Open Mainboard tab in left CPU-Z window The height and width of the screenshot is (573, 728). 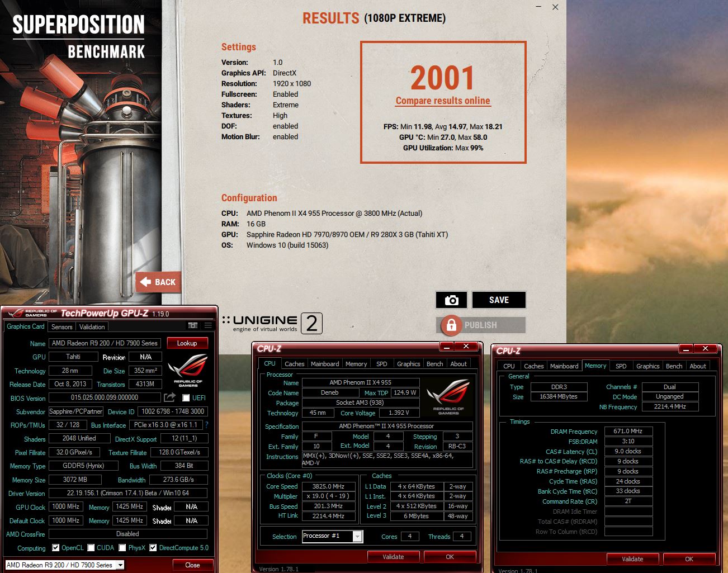click(325, 364)
